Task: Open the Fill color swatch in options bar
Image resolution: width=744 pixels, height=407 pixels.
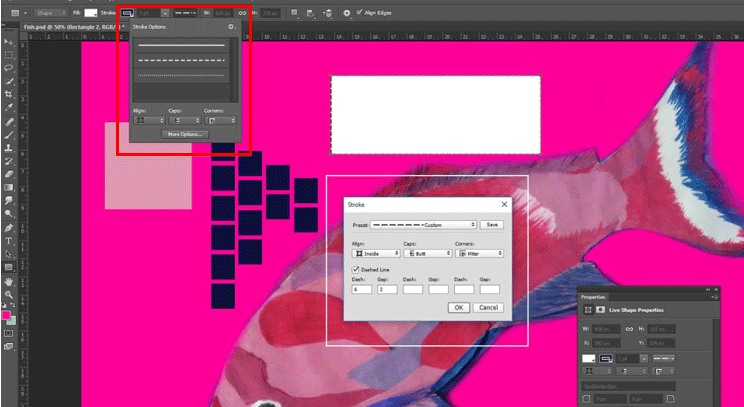Action: [x=91, y=13]
